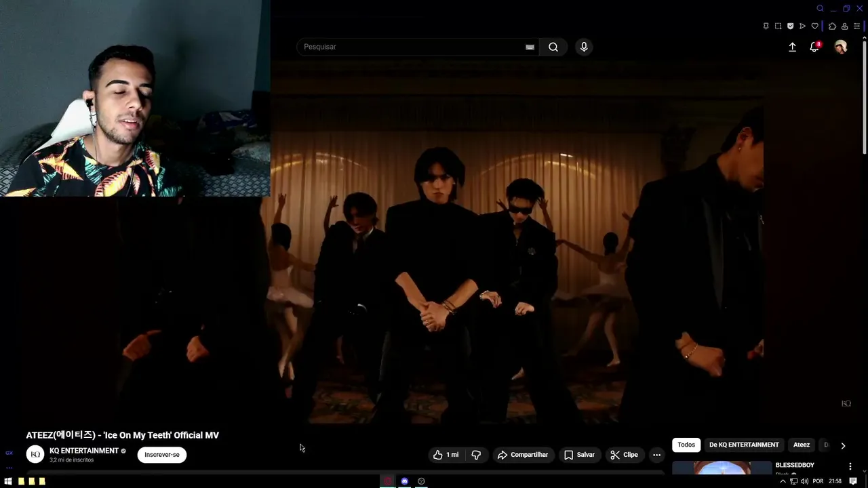This screenshot has width=868, height=488.
Task: Dislike the video with thumbs-down
Action: (476, 455)
